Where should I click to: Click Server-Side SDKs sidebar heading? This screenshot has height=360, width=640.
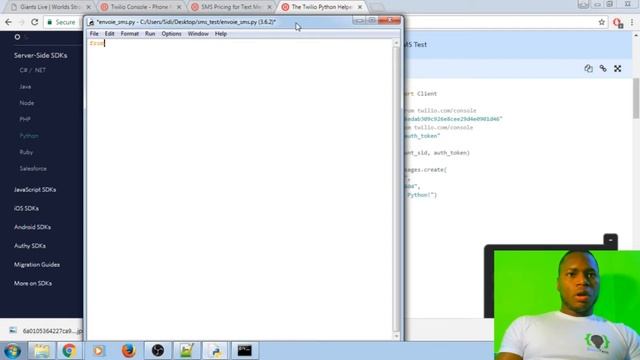(40, 55)
